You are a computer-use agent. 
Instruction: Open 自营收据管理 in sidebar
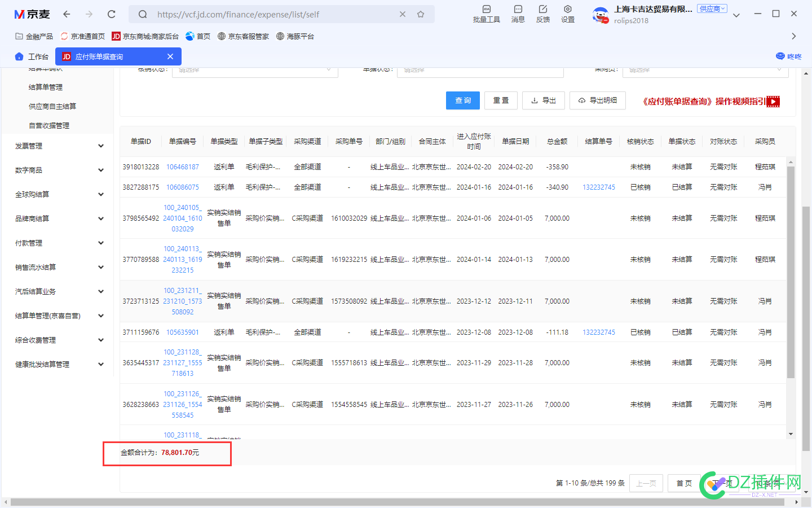pos(49,125)
